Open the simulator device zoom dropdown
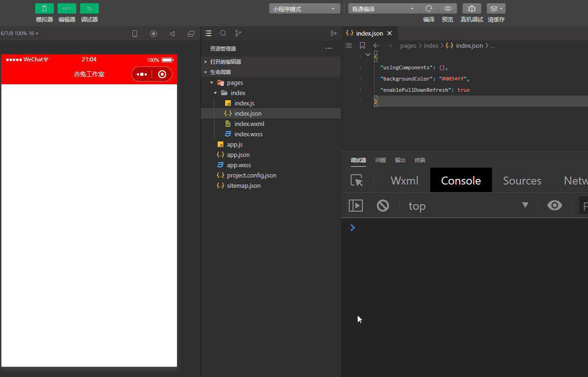This screenshot has height=377, width=588. 20,33
